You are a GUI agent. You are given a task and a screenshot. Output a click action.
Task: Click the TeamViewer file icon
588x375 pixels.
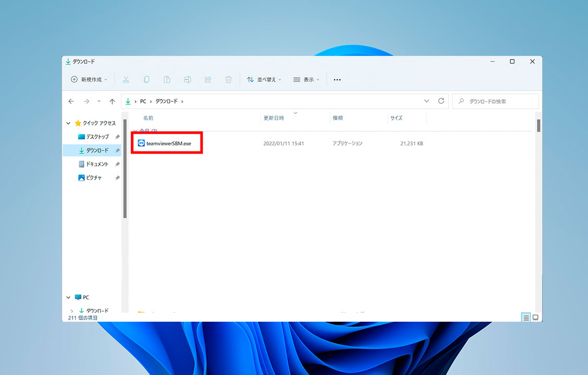tap(141, 143)
